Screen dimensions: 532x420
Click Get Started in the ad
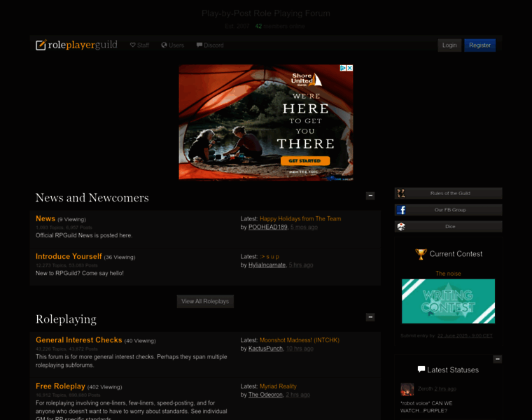(x=305, y=161)
